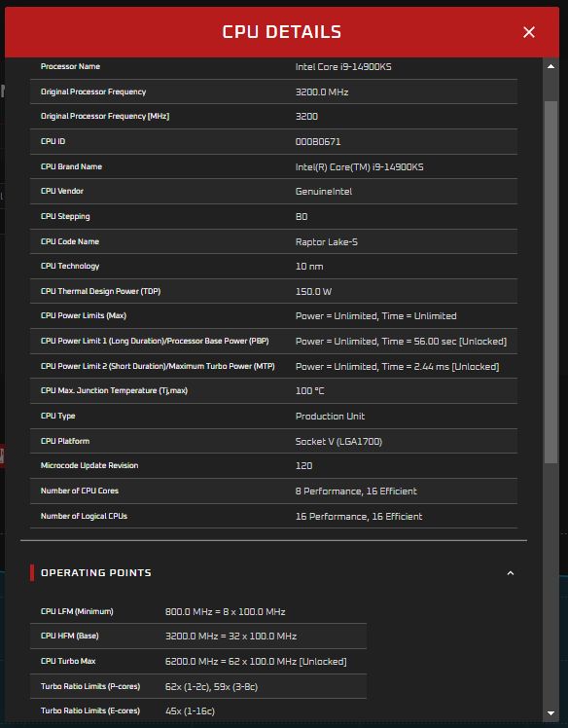The height and width of the screenshot is (728, 568).
Task: Click the Processor Name label
Action: (70, 66)
